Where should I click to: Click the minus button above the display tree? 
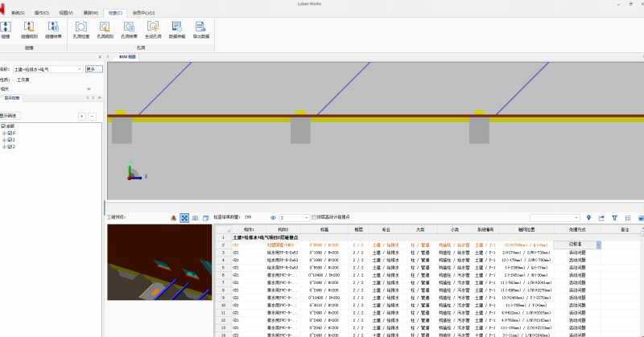pyautogui.click(x=93, y=116)
